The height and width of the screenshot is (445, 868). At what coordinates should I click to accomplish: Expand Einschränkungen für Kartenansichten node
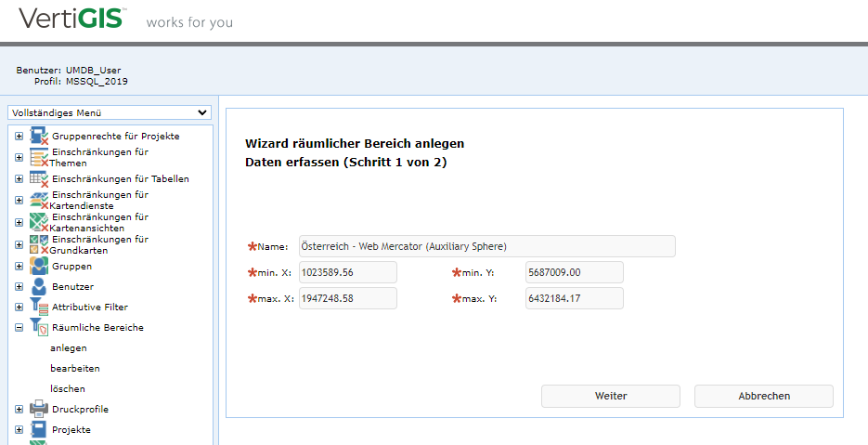19,222
